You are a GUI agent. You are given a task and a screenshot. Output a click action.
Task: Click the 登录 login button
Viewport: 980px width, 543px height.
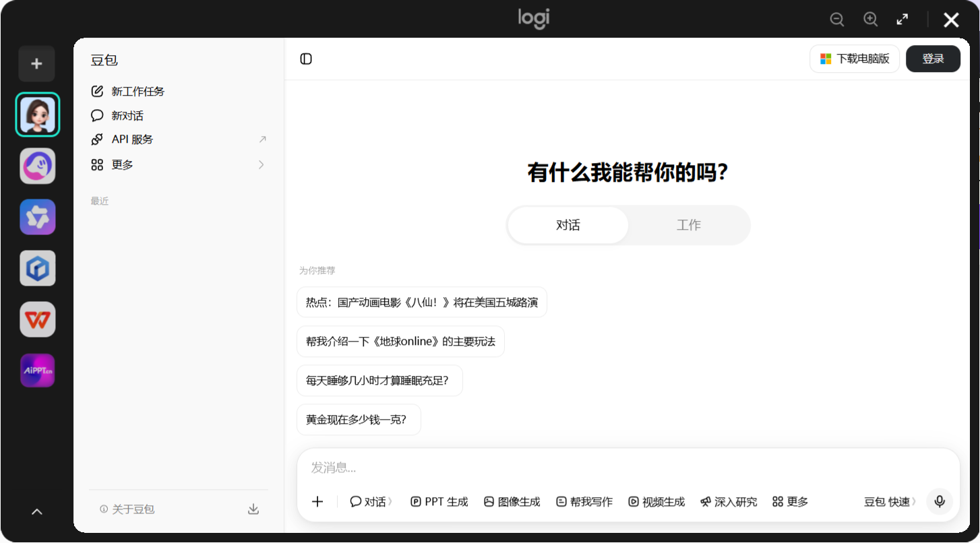click(x=933, y=59)
